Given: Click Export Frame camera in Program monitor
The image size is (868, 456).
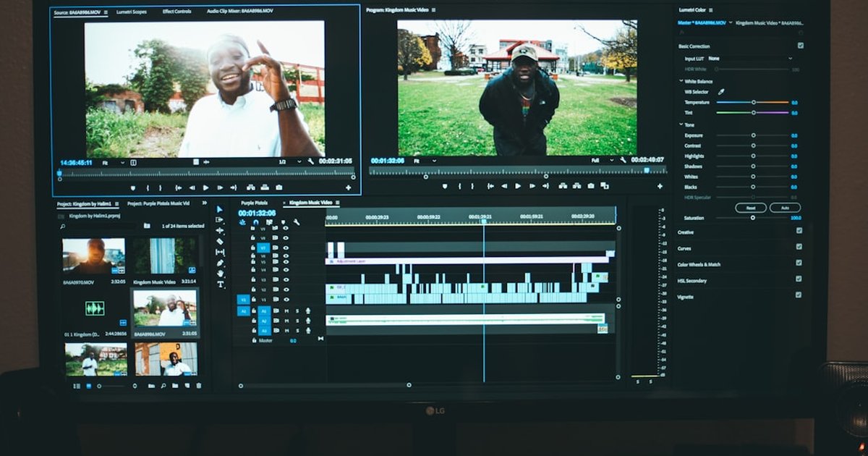Looking at the screenshot, I should tap(591, 186).
